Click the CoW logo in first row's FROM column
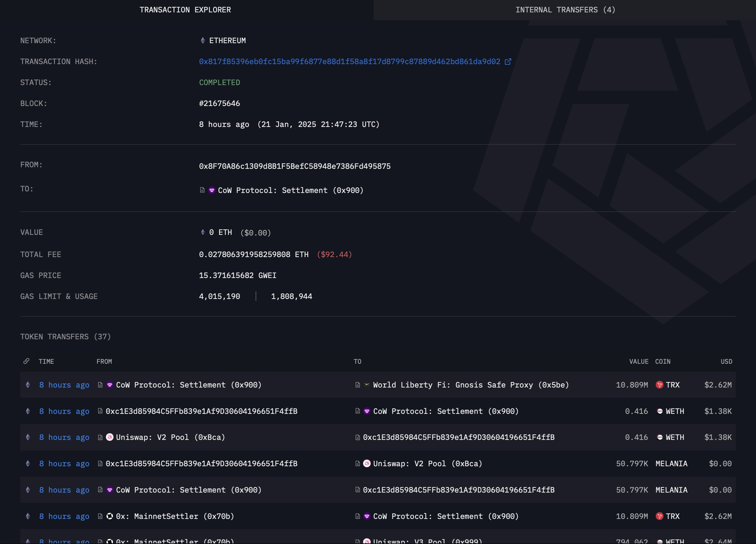 110,385
